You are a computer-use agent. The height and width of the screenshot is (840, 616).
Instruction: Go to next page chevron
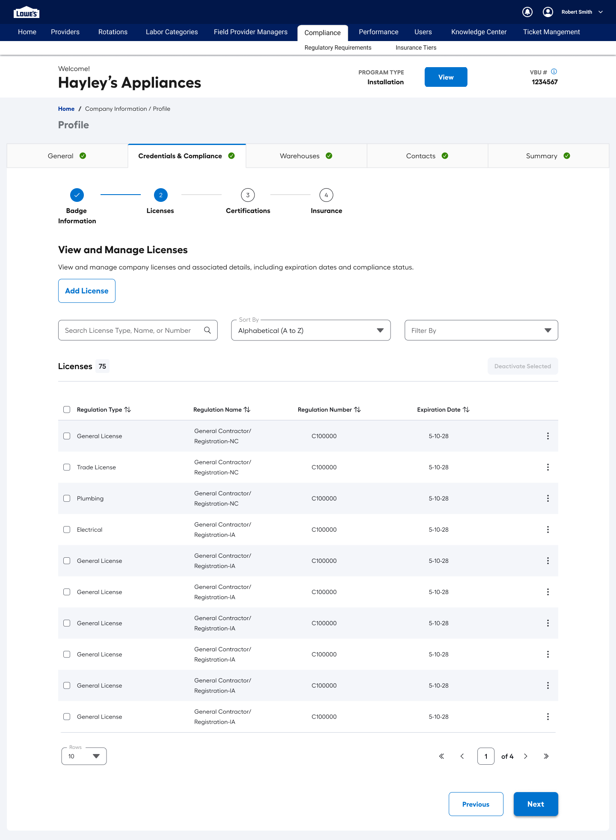pyautogui.click(x=526, y=756)
